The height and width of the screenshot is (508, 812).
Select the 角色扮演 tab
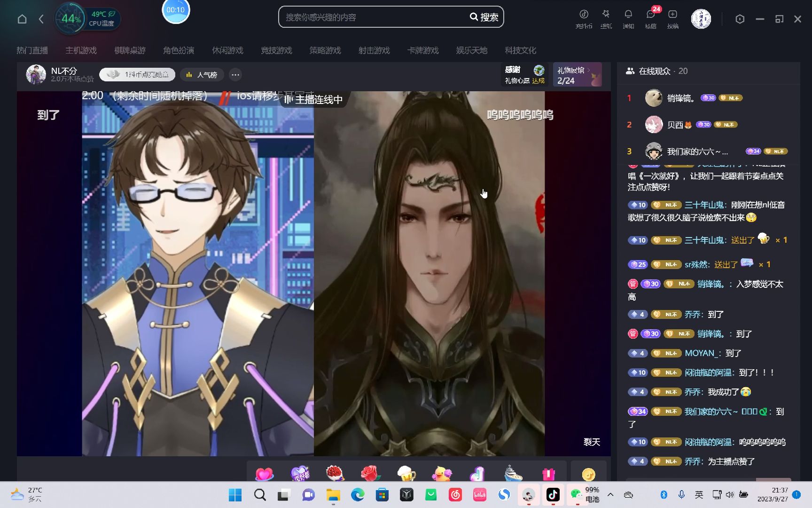179,50
